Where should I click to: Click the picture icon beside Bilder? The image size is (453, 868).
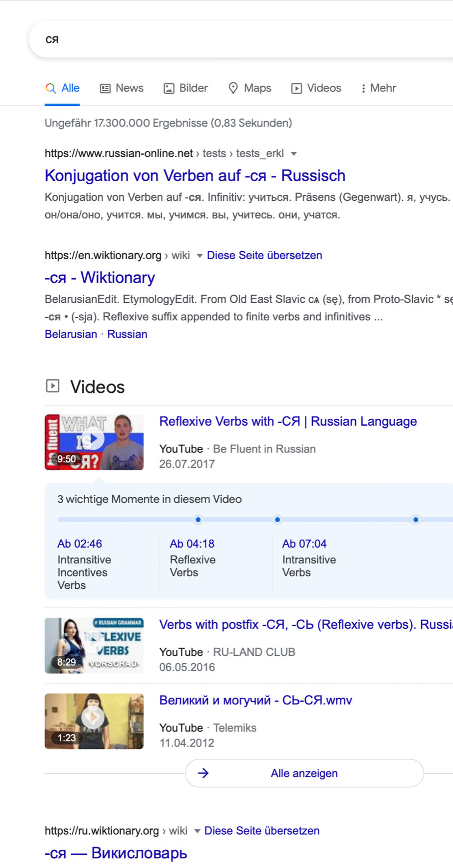click(169, 88)
